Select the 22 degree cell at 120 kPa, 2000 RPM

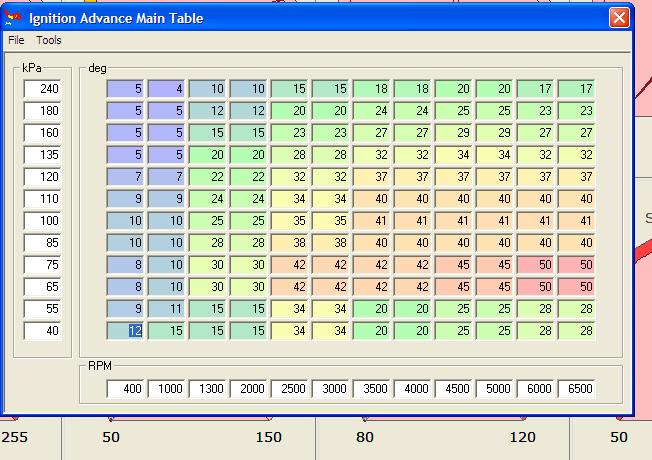pos(249,177)
